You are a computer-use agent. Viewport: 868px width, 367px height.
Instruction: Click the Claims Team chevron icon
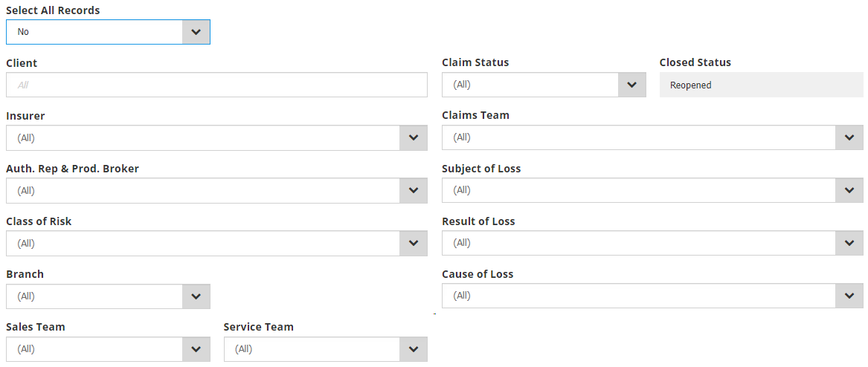tap(849, 137)
